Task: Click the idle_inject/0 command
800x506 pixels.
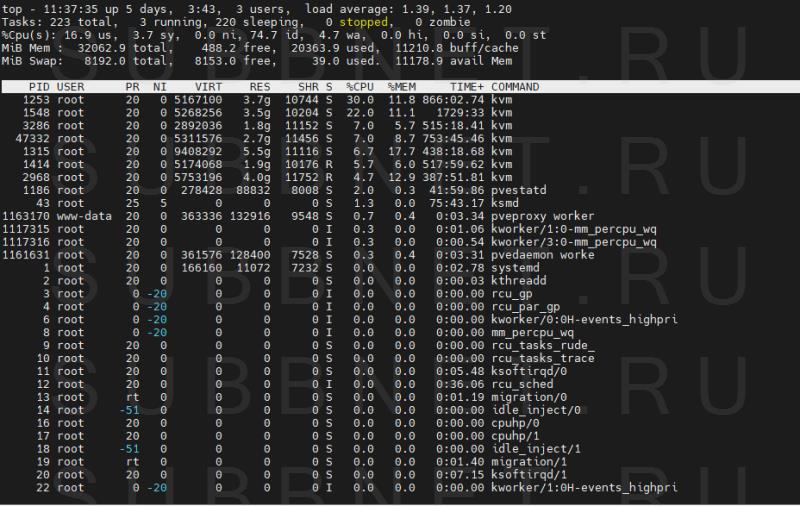Action: (x=535, y=409)
